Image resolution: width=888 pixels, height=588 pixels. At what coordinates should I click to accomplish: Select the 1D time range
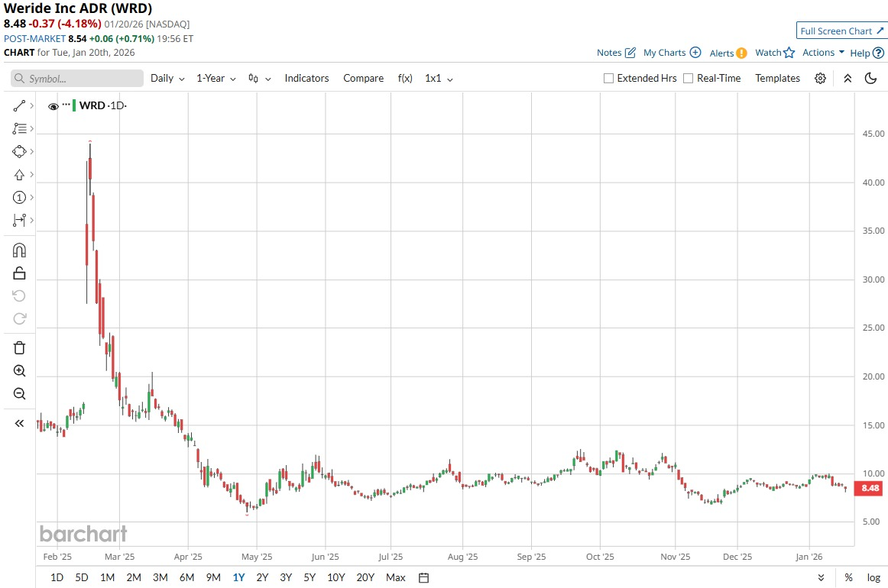57,578
